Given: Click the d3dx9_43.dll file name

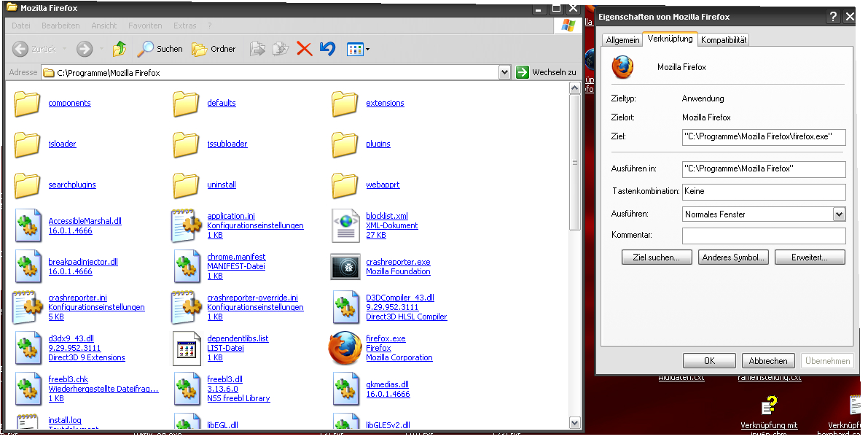Looking at the screenshot, I should click(71, 338).
